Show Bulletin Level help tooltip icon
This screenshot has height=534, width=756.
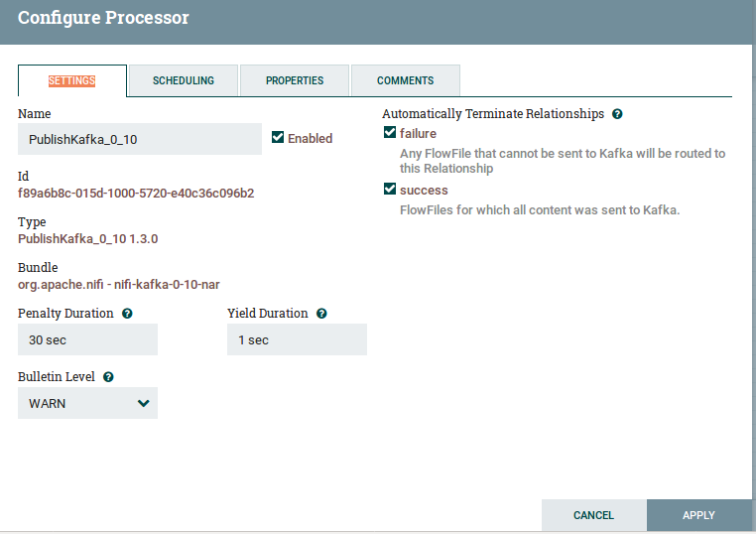pos(108,377)
